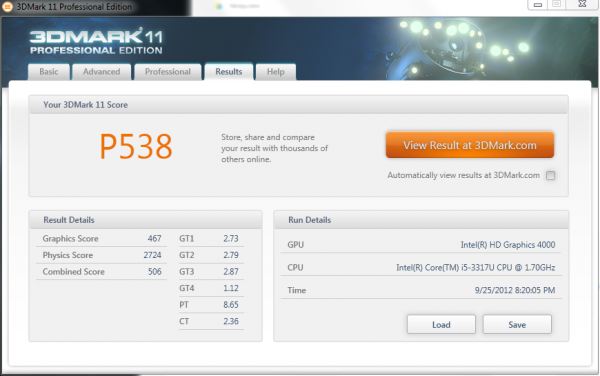Image resolution: width=600 pixels, height=376 pixels.
Task: Click the 3DMark 11 title bar icon
Action: [x=7, y=7]
